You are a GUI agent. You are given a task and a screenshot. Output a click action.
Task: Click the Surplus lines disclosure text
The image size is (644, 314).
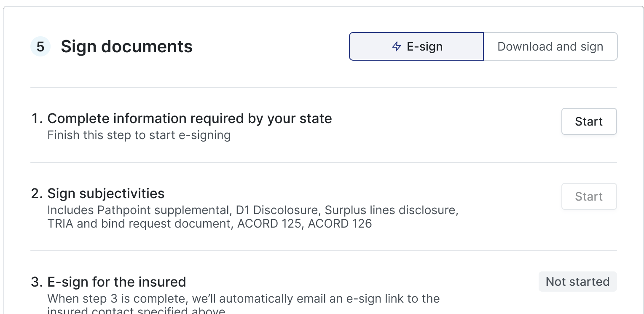point(390,210)
